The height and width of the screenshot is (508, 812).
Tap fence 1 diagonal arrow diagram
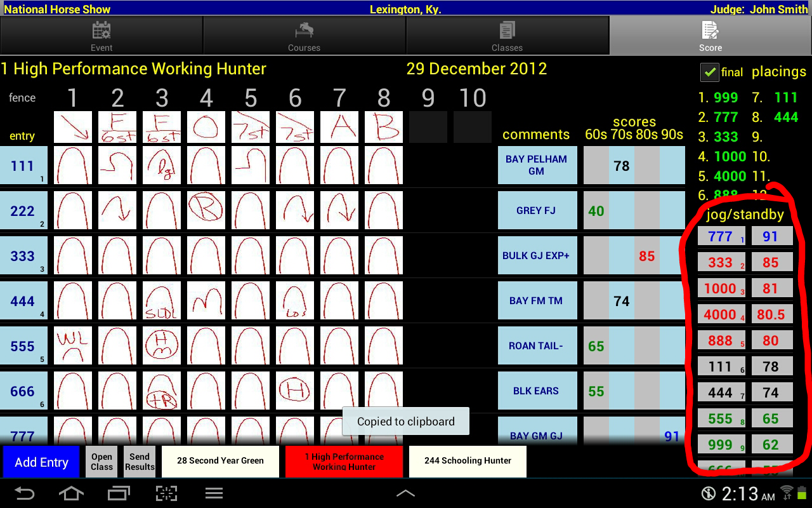[73, 127]
